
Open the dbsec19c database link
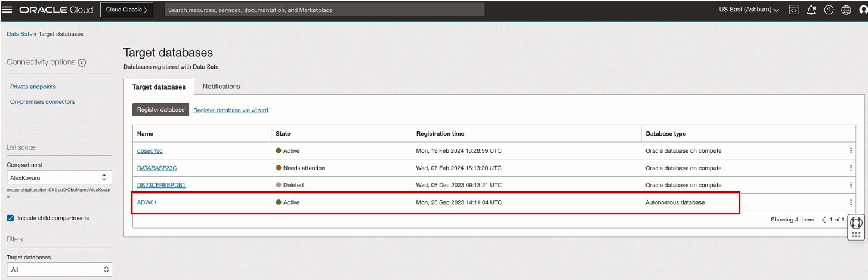pyautogui.click(x=150, y=151)
